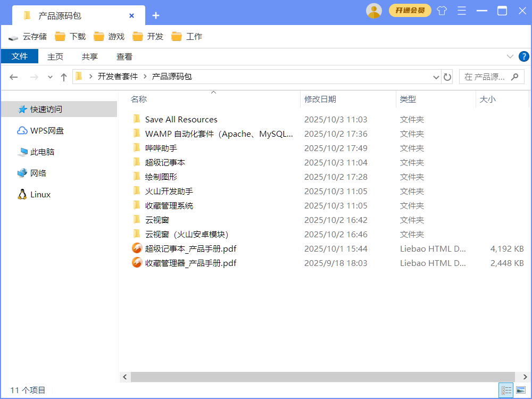Open the 文件 menu

point(20,56)
